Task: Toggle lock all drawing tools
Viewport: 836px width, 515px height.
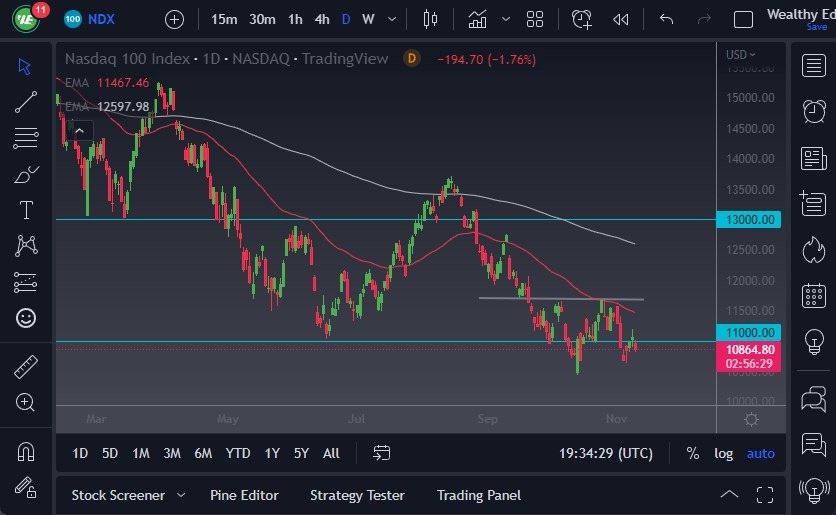Action: coord(26,487)
